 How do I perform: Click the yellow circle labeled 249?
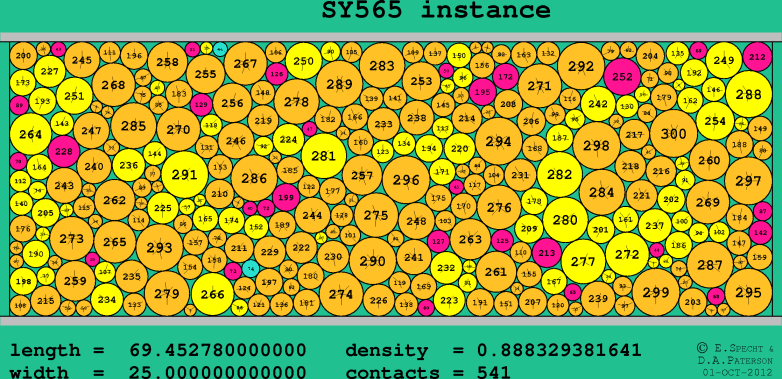(x=724, y=60)
